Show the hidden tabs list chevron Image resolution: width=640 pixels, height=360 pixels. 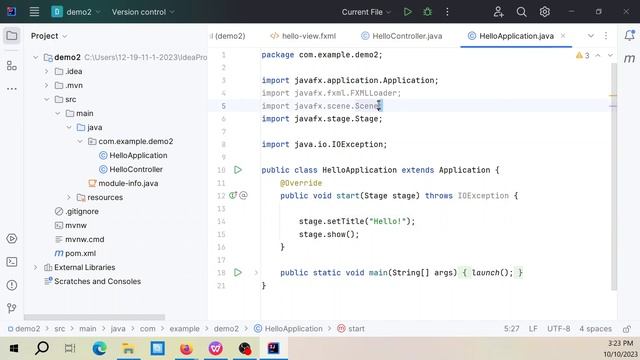pos(591,36)
